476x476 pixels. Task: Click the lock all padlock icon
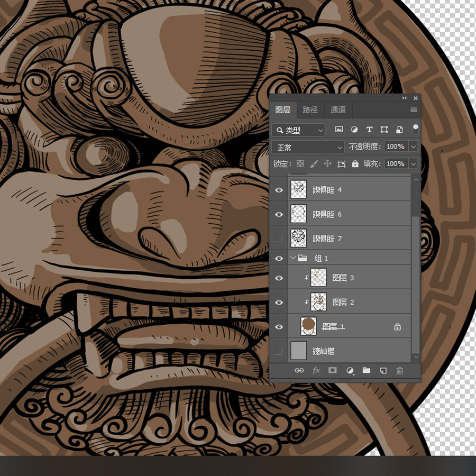pyautogui.click(x=355, y=163)
